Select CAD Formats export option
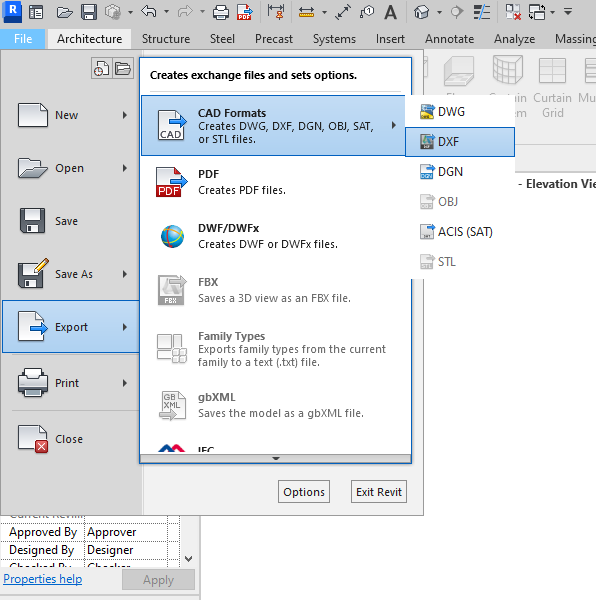596x600 pixels. point(273,126)
